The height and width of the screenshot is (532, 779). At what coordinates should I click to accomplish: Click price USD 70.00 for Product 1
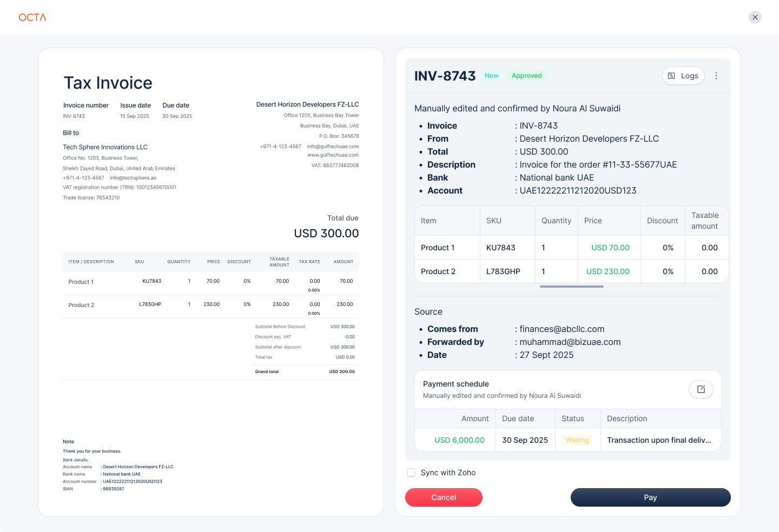coord(610,248)
